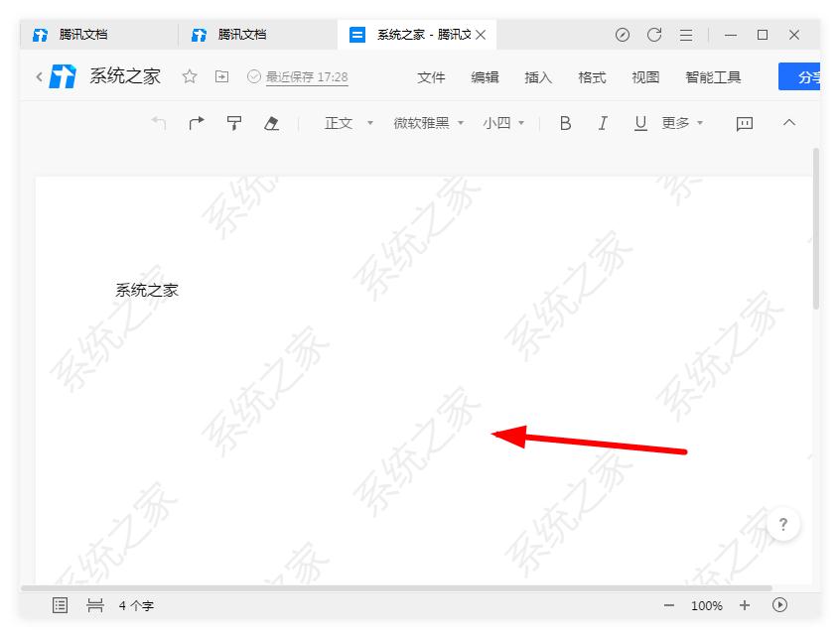The image size is (840, 636).
Task: Click the document title 系统之家
Action: click(x=125, y=76)
